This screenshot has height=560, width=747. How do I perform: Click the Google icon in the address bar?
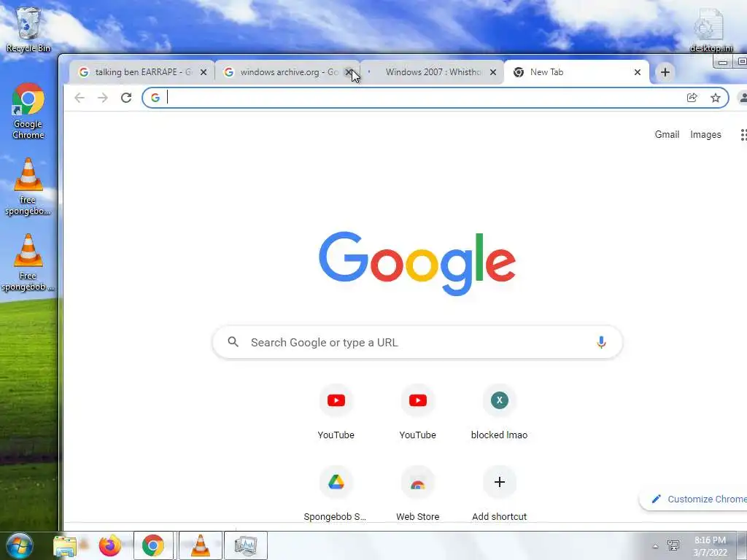[x=155, y=98]
